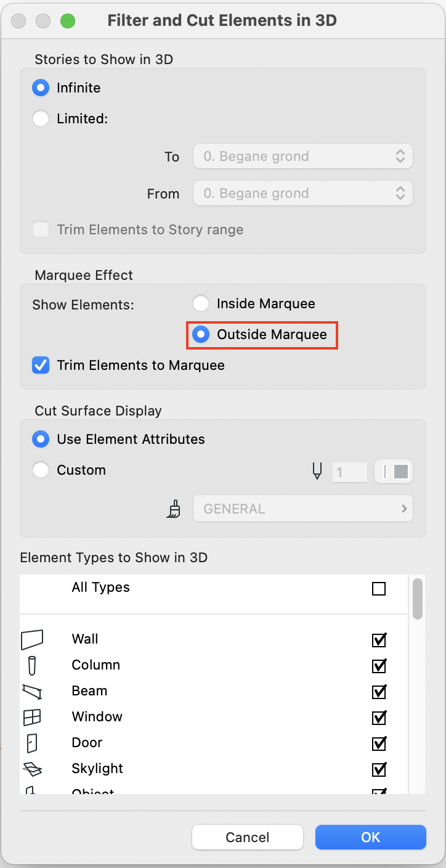The width and height of the screenshot is (446, 868).
Task: Click the building material brush icon
Action: pyautogui.click(x=174, y=509)
